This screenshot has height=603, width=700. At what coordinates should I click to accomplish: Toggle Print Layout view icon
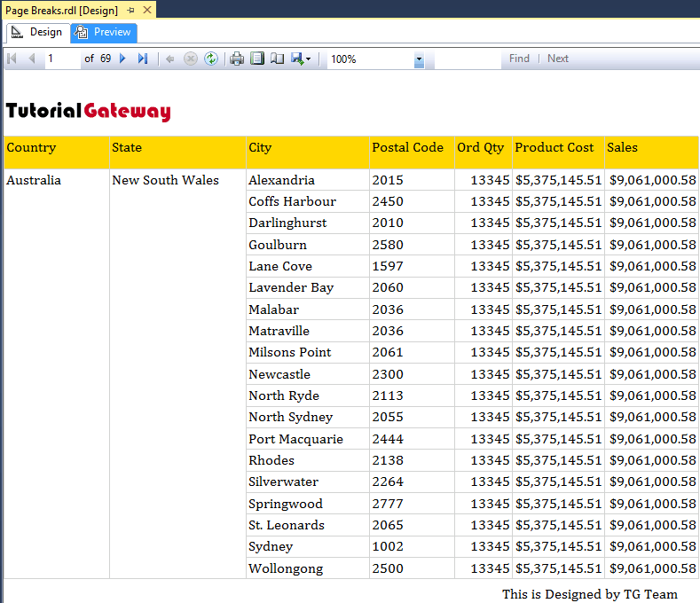tap(257, 59)
